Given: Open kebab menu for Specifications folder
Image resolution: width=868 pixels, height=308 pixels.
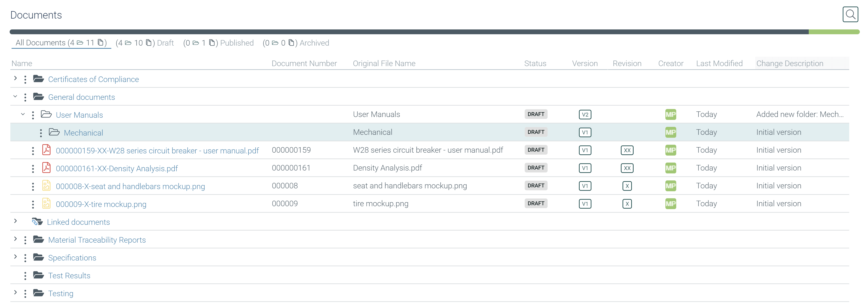Looking at the screenshot, I should tap(25, 258).
